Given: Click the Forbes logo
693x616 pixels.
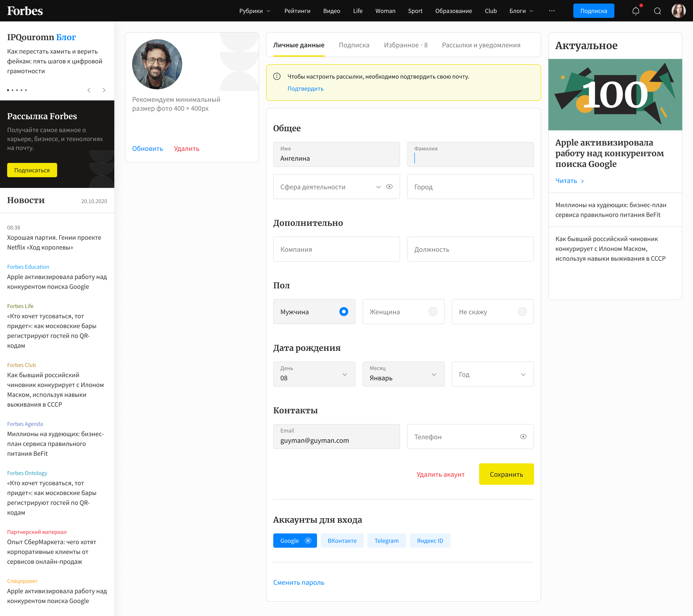Looking at the screenshot, I should click(25, 11).
